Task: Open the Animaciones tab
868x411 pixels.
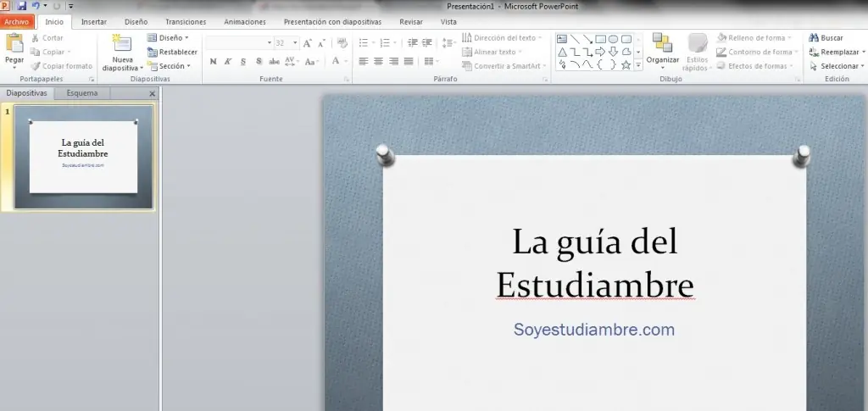Action: click(x=245, y=22)
